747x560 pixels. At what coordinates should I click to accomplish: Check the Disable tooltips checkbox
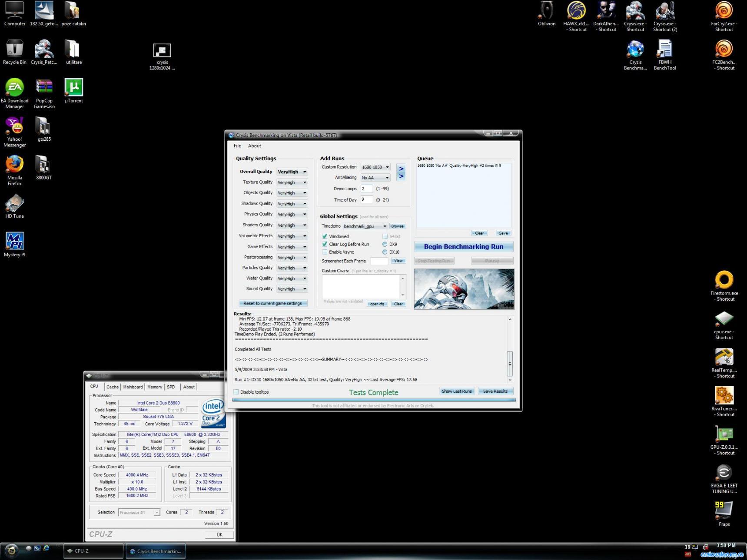(x=236, y=392)
